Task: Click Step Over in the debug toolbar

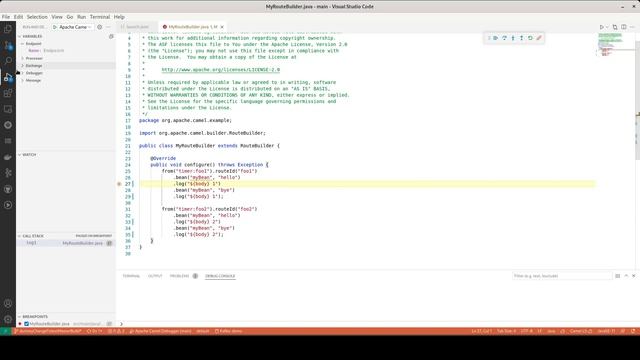Action: click(504, 38)
